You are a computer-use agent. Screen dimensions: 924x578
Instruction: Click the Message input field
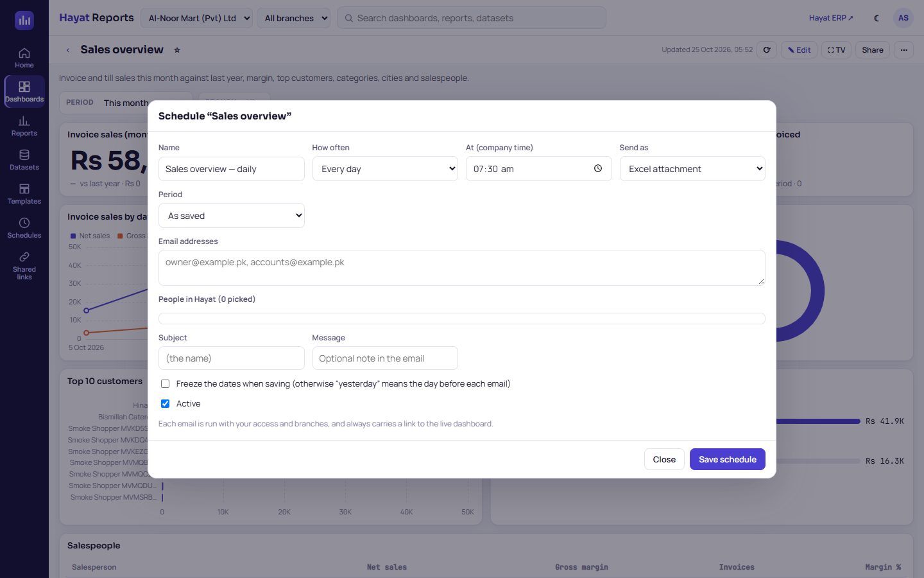[x=385, y=358]
